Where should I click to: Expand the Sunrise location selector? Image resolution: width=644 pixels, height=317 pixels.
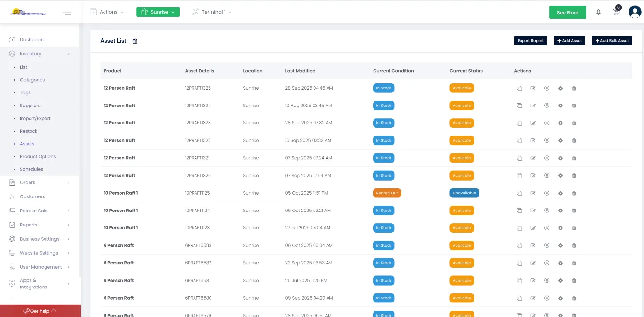[158, 12]
